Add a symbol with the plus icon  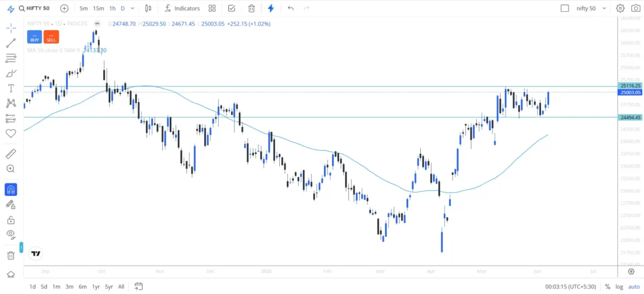(65, 8)
